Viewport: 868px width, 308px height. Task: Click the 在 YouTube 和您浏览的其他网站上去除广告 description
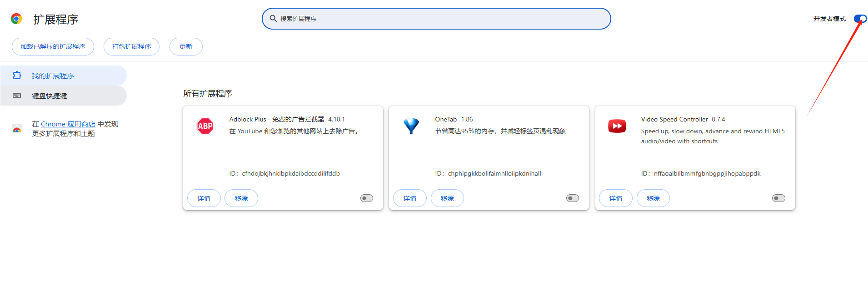pos(295,131)
